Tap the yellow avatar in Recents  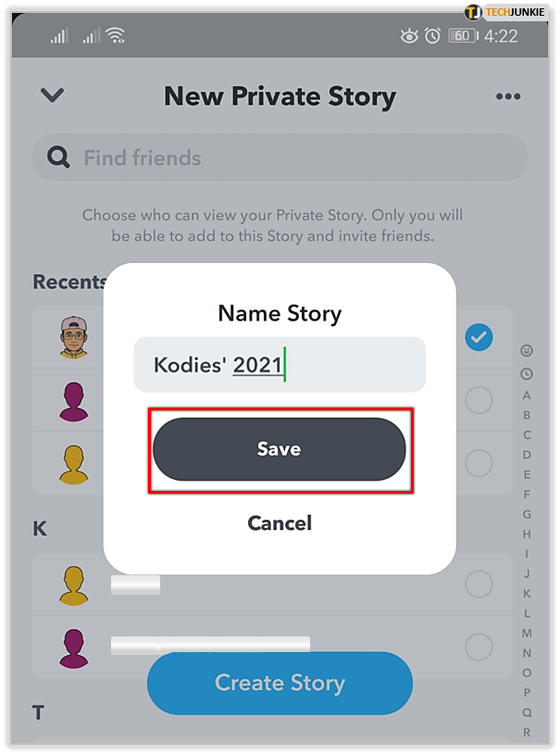point(73,462)
